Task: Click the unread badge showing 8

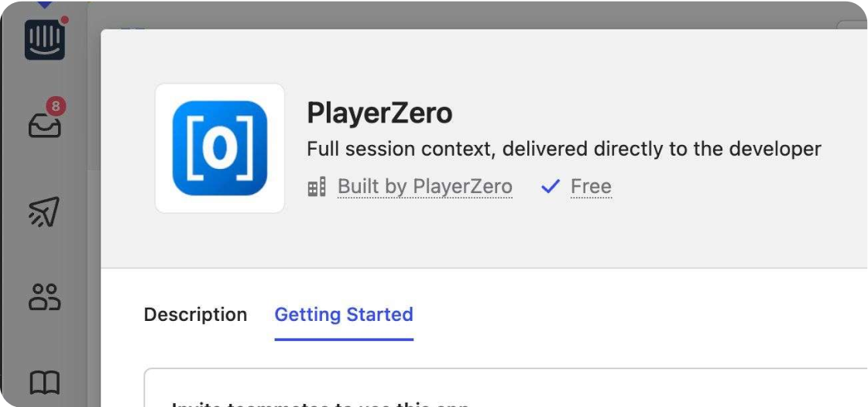Action: pyautogui.click(x=55, y=106)
